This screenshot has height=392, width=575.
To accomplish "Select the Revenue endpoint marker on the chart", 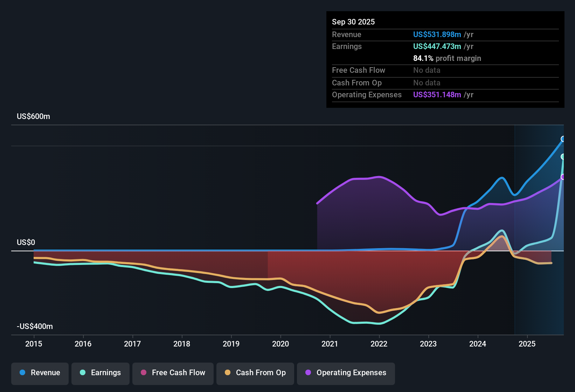I will [x=563, y=139].
